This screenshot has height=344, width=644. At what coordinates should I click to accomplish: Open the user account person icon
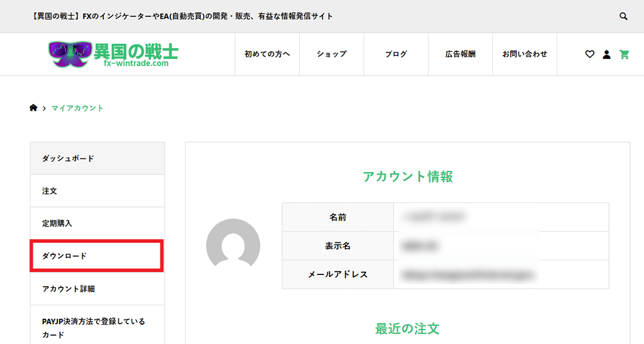(x=607, y=54)
